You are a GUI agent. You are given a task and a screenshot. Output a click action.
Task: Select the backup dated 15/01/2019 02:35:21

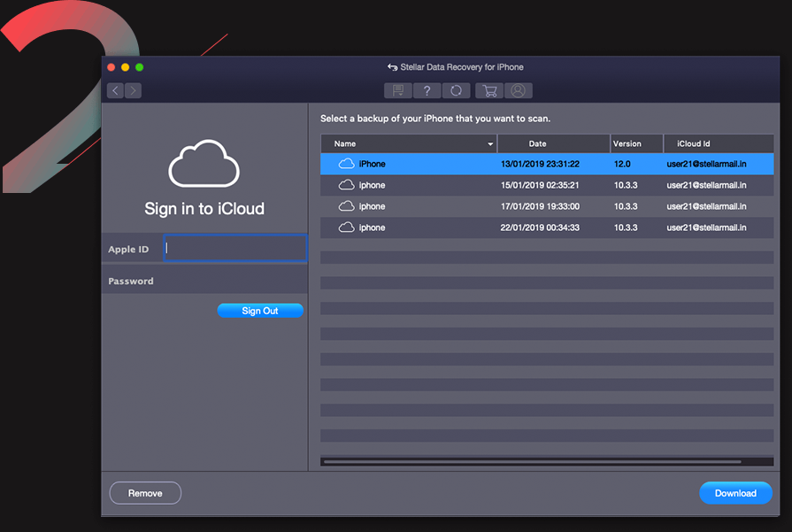click(x=540, y=185)
